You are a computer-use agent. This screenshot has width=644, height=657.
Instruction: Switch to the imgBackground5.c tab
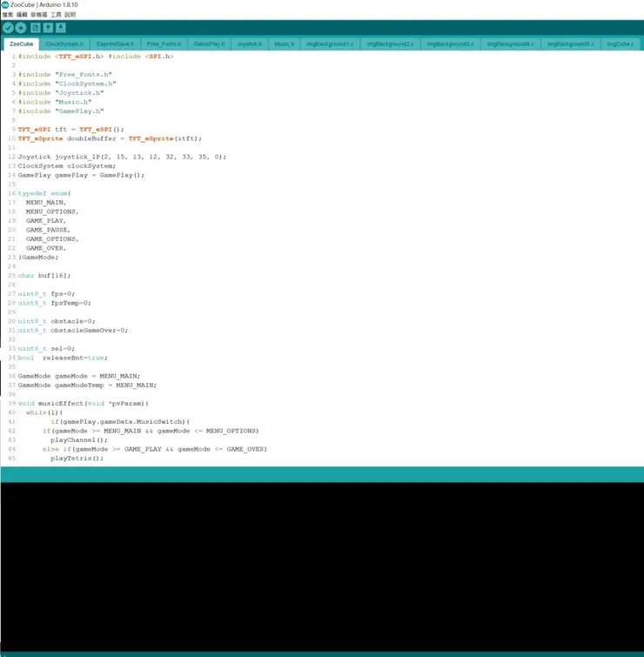[571, 44]
